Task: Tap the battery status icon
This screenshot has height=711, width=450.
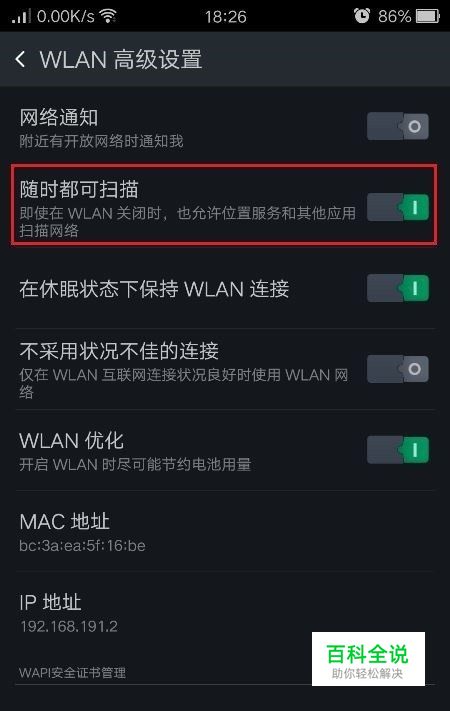Action: [x=427, y=16]
